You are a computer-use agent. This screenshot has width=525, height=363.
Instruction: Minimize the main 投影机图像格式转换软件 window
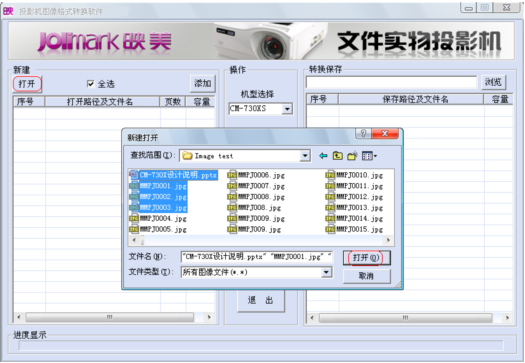(469, 8)
